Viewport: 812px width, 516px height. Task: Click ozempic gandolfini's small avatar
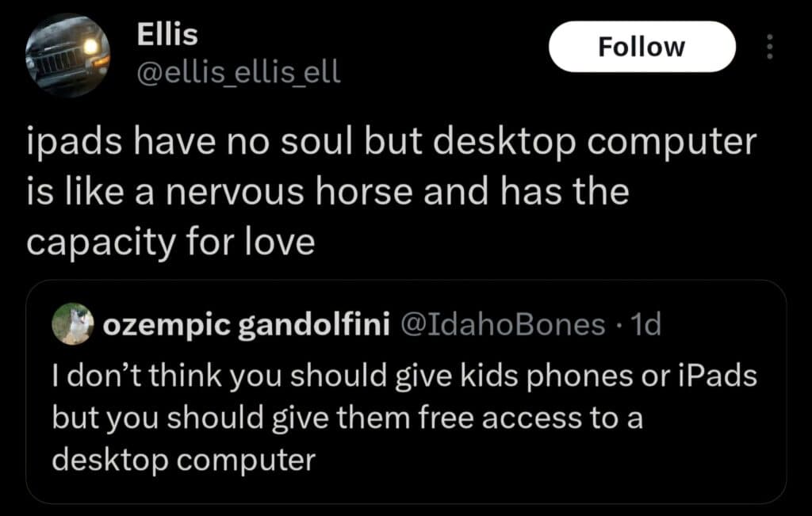coord(73,324)
